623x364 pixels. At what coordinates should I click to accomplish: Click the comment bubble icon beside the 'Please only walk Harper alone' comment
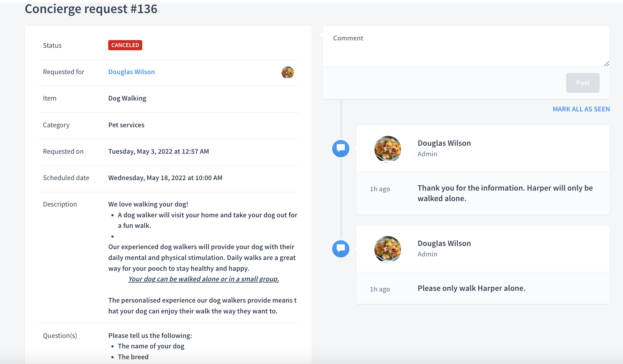(x=341, y=248)
